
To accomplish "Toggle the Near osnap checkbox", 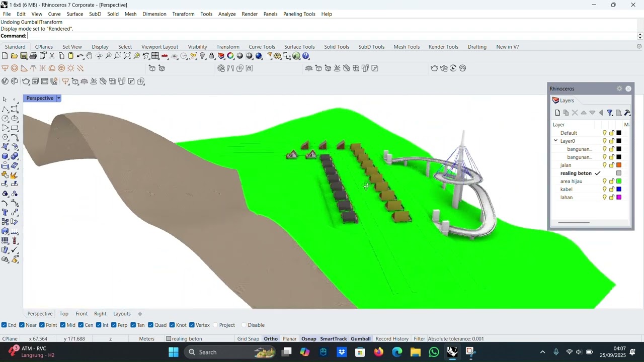I will click(21, 325).
